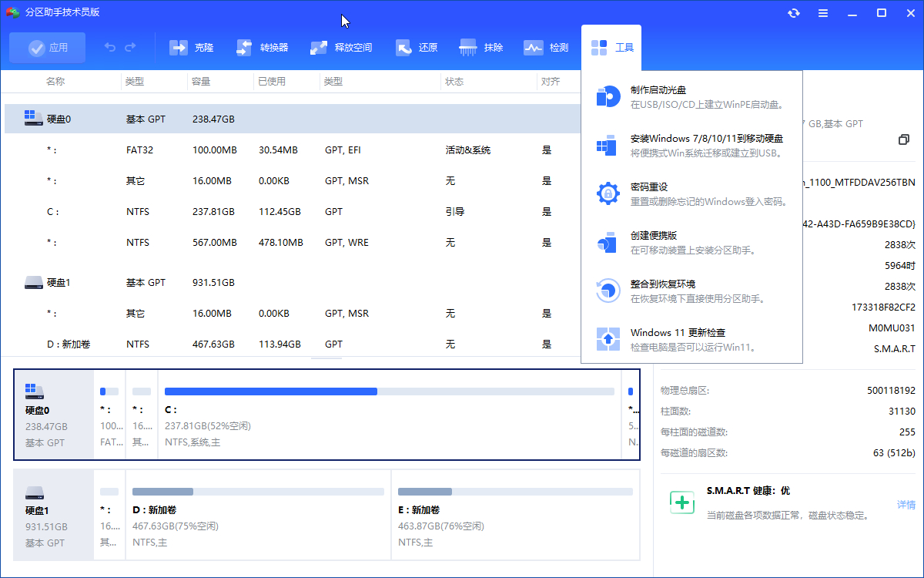
Task: Click the Restore (还原) toolbar icon
Action: pos(403,48)
